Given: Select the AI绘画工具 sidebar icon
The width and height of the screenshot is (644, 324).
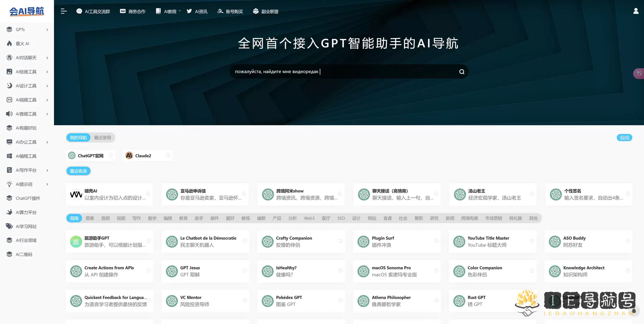Looking at the screenshot, I should tap(9, 72).
